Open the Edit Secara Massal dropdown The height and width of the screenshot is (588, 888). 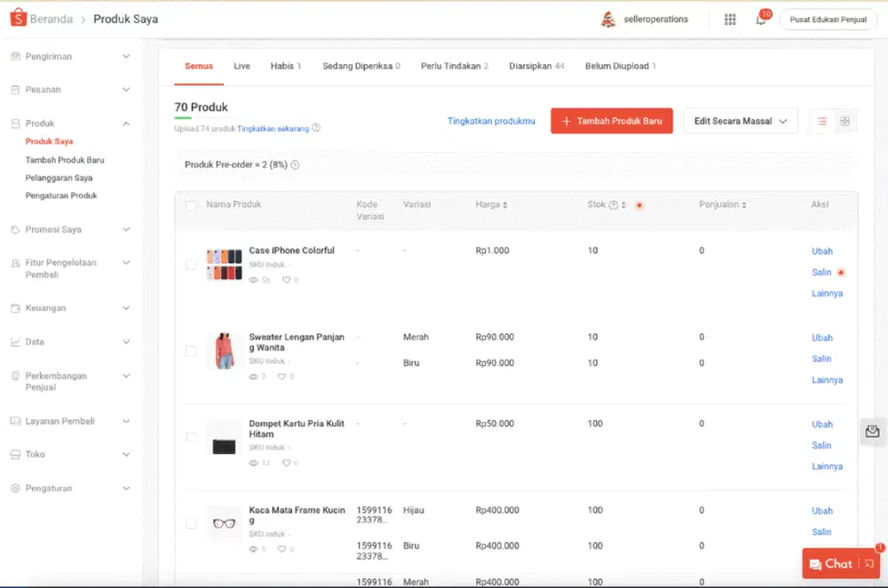741,121
